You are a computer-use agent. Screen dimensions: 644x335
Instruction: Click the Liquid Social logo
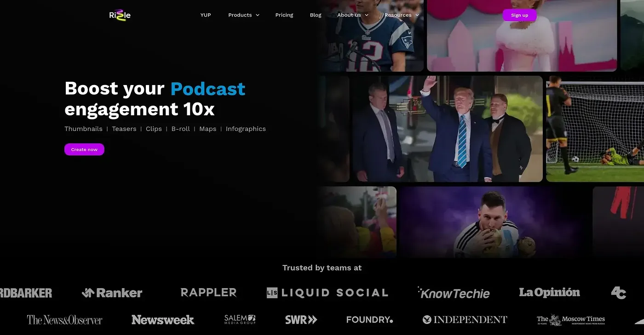[328, 293]
